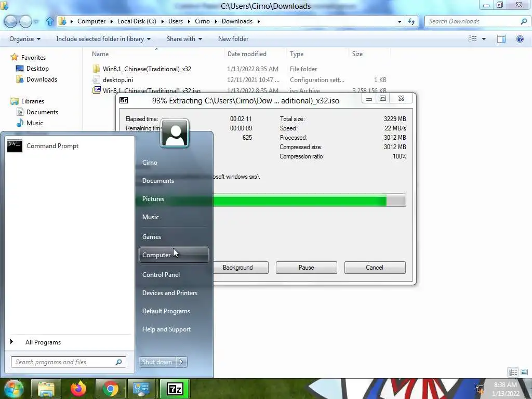
Task: Click the Change your view icon
Action: (x=473, y=39)
